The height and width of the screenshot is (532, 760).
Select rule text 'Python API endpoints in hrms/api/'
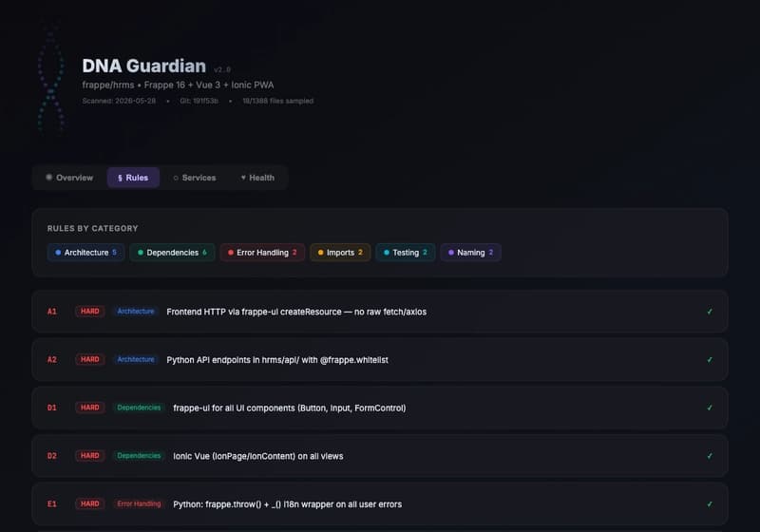pyautogui.click(x=233, y=359)
